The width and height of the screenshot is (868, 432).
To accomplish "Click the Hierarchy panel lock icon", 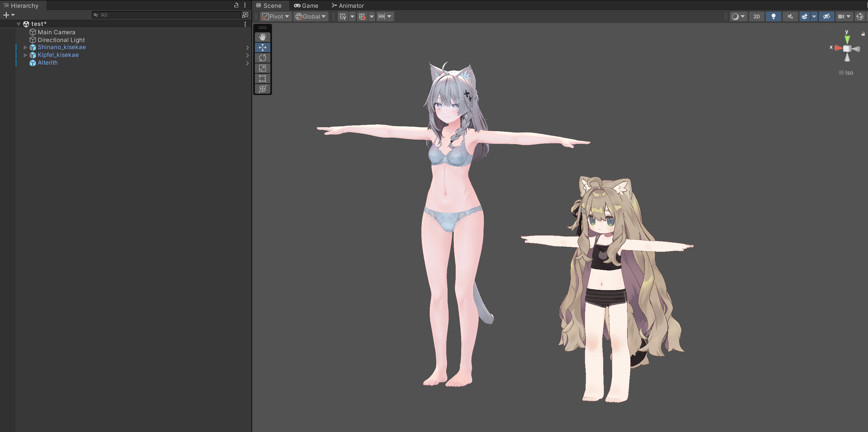I will click(236, 5).
